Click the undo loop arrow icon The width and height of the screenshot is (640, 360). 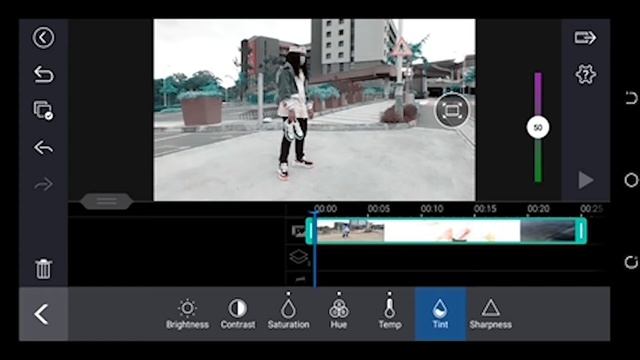pos(43,74)
